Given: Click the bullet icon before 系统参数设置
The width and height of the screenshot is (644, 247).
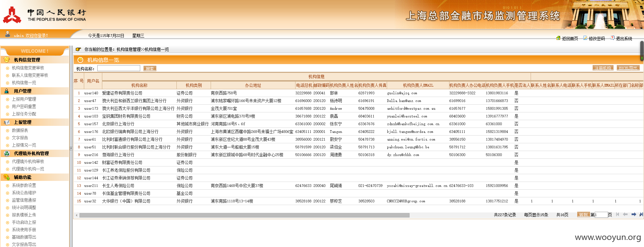Looking at the screenshot, I should (7, 186).
